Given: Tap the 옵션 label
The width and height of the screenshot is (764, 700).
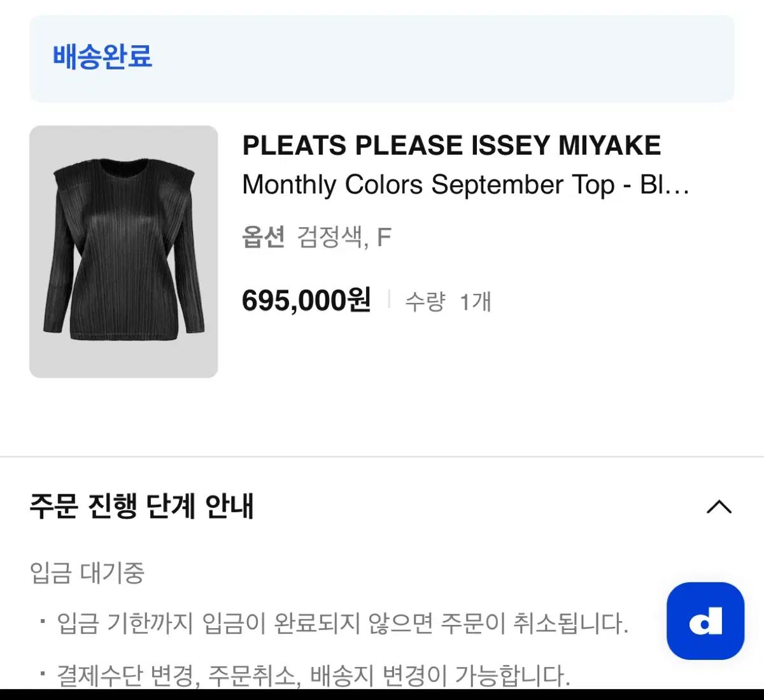Looking at the screenshot, I should tap(263, 237).
